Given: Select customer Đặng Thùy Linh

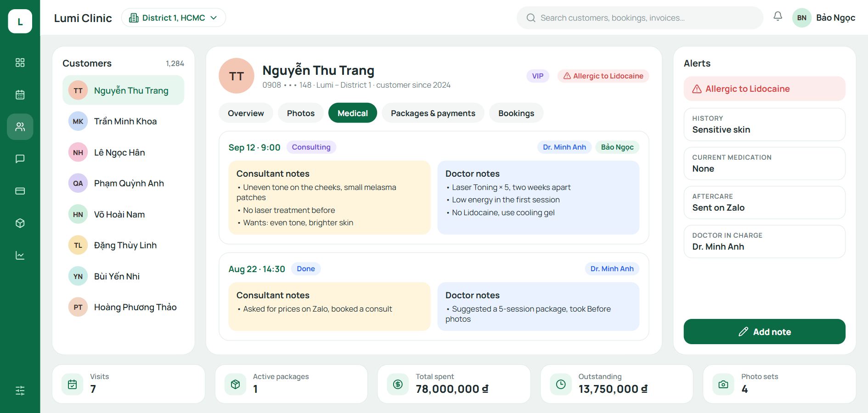Looking at the screenshot, I should pos(123,245).
